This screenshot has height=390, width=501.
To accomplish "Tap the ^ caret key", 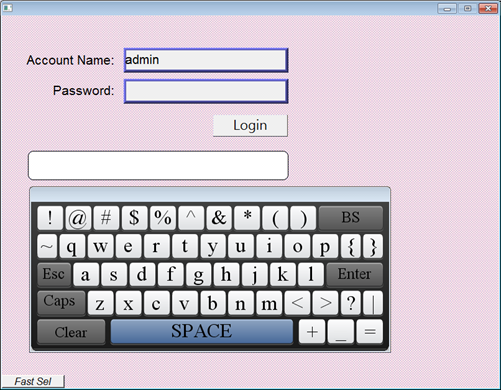I will [x=191, y=218].
